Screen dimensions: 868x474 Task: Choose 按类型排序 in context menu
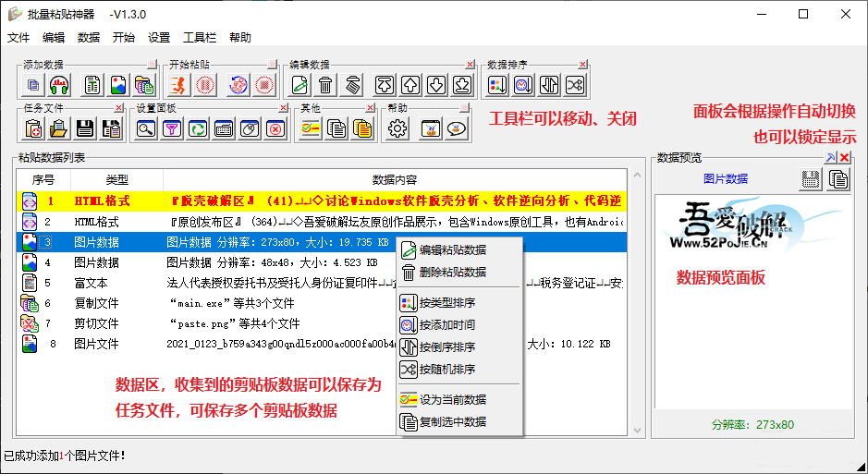click(x=459, y=302)
